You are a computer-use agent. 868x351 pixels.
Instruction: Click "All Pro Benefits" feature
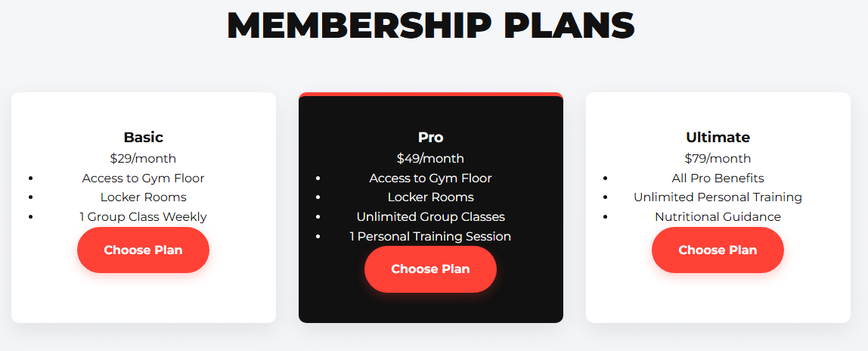tap(718, 178)
